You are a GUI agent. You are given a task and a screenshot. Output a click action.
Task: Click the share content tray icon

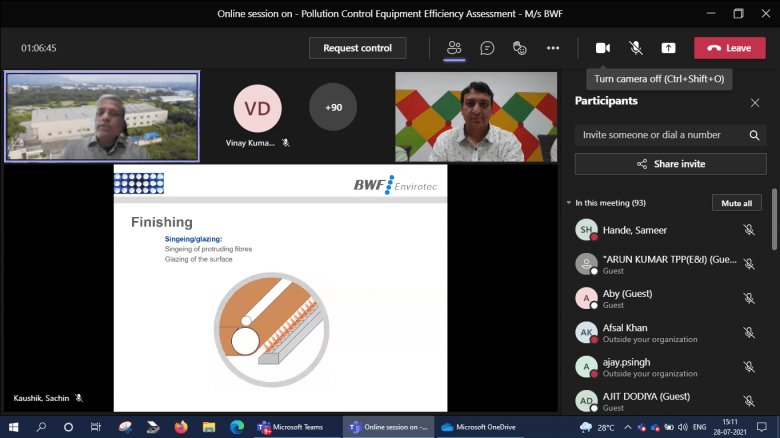click(668, 48)
